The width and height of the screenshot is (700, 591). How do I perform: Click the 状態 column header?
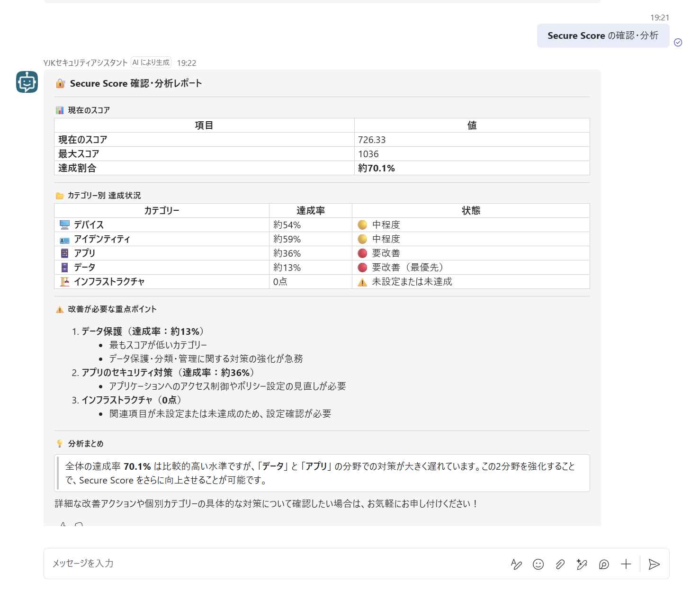[x=471, y=211]
